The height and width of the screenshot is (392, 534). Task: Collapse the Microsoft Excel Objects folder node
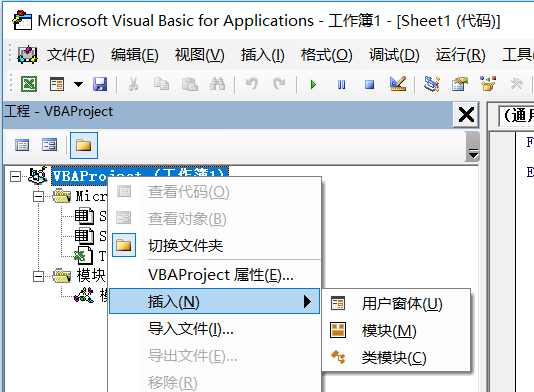(38, 197)
